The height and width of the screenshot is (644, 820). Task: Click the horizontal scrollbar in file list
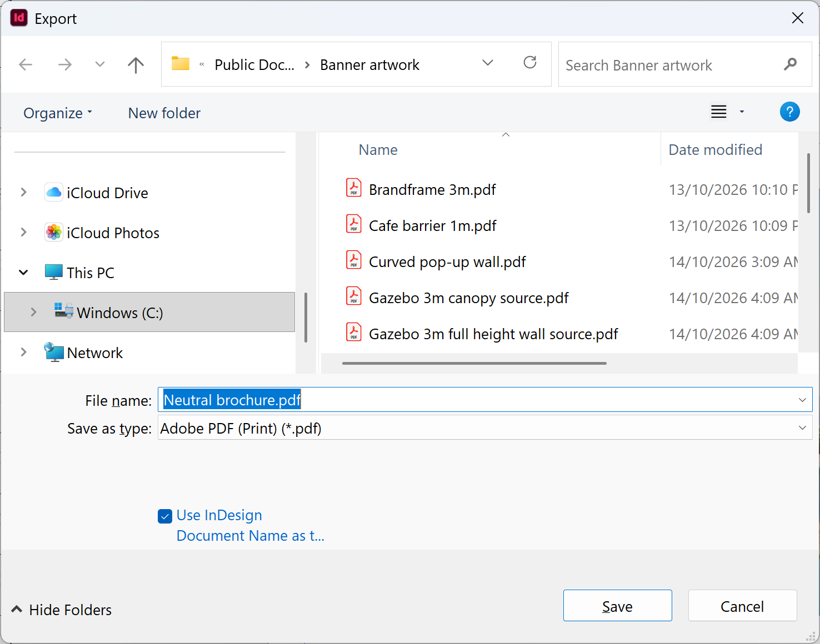coord(474,364)
